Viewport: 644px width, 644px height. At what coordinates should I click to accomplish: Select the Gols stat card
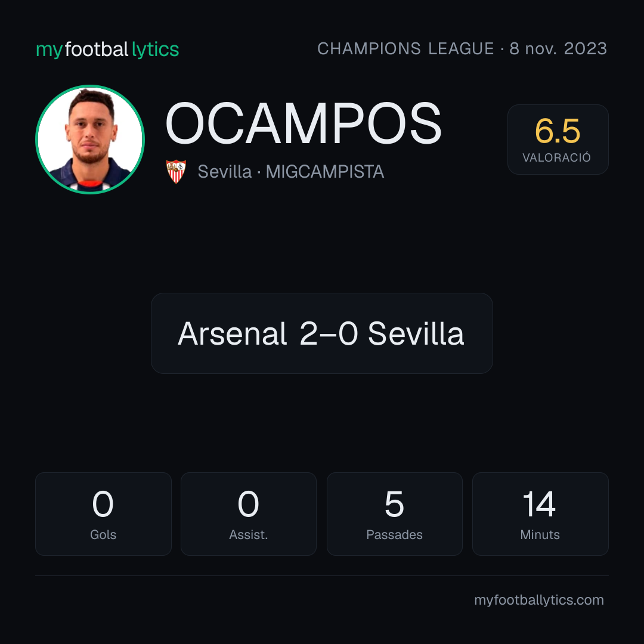(103, 514)
